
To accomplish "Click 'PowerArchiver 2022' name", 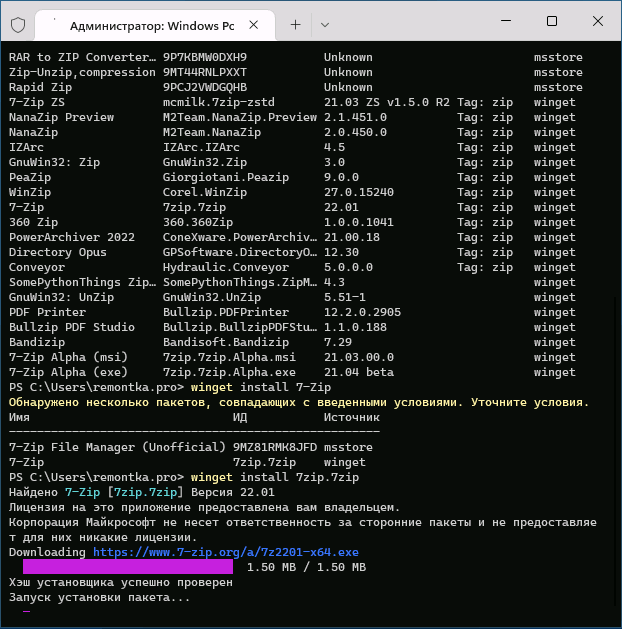I will click(x=72, y=237).
